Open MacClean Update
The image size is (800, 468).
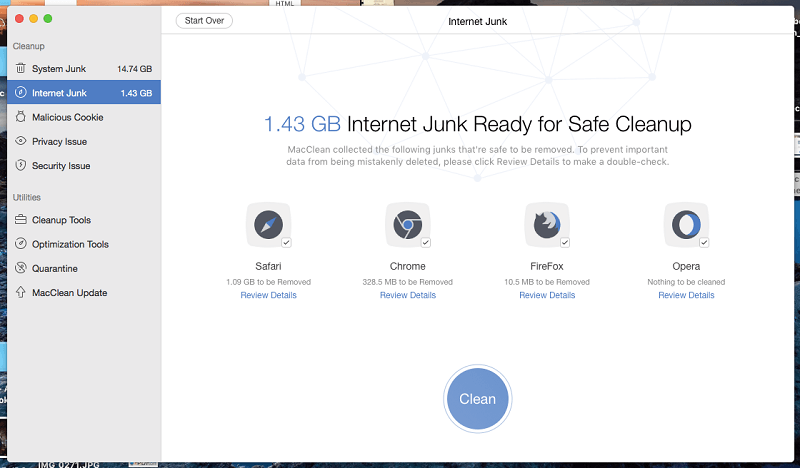(x=84, y=292)
